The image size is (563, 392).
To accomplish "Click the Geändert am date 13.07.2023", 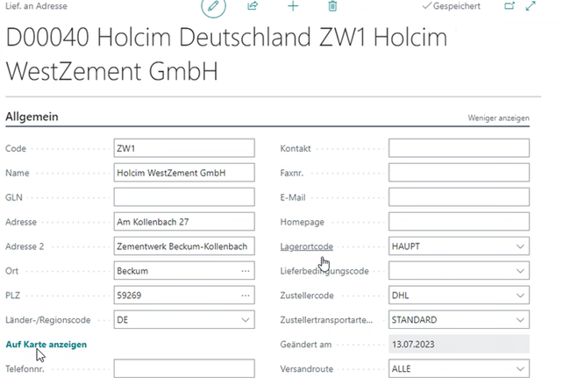I will tap(459, 345).
